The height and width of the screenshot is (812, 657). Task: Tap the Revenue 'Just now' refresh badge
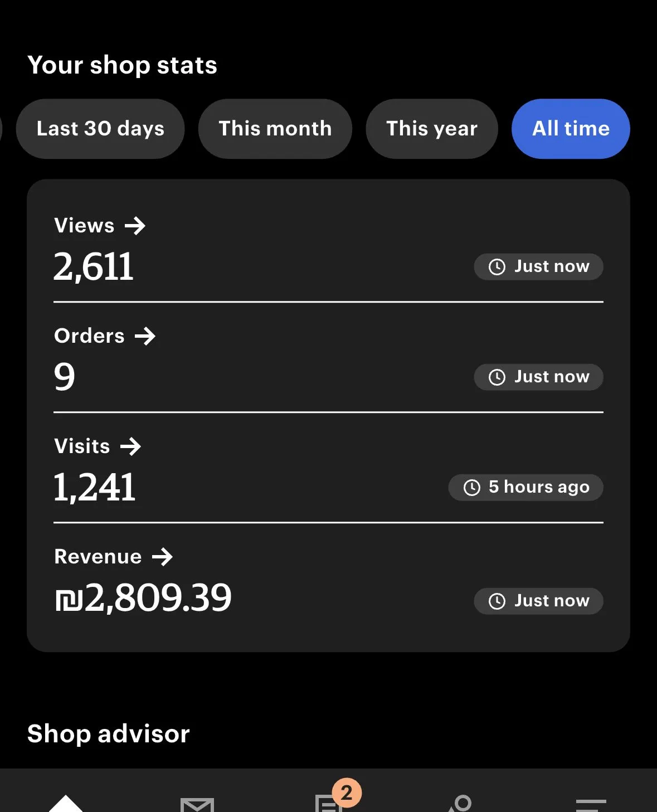(x=538, y=601)
